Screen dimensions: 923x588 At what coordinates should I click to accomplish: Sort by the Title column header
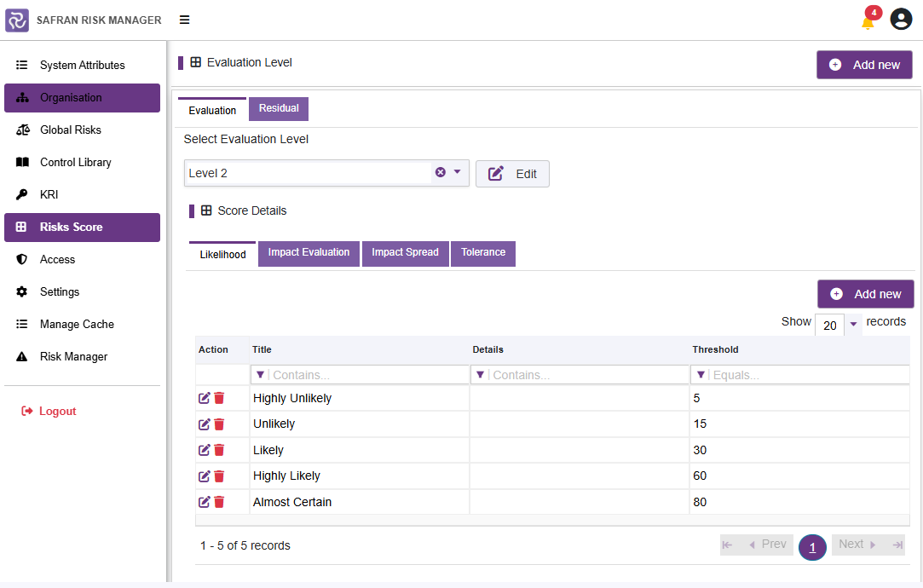(x=262, y=349)
